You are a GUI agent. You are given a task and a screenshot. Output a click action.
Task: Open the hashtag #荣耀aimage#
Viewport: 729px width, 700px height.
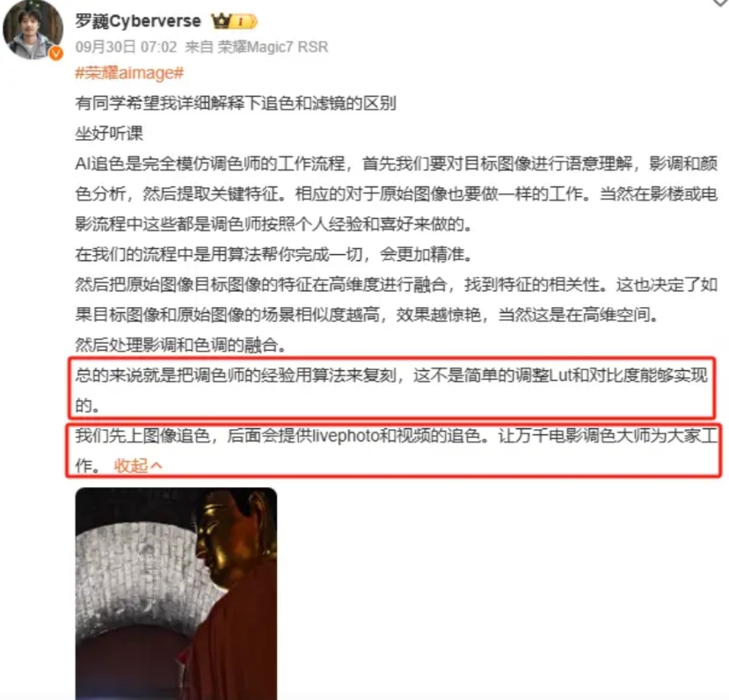coord(130,73)
